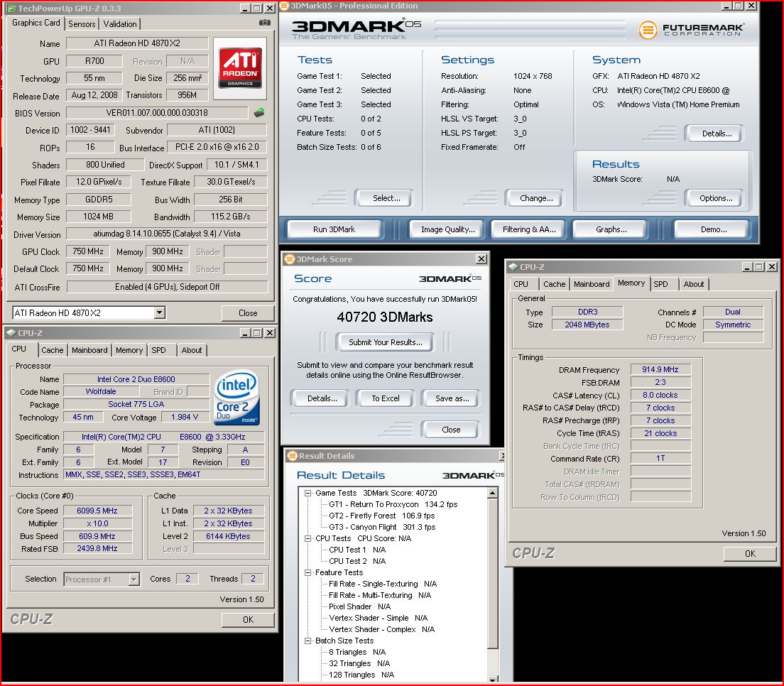Click the Futuremark logo in 3DMark05
Screen dimensions: 784x686
tap(691, 30)
